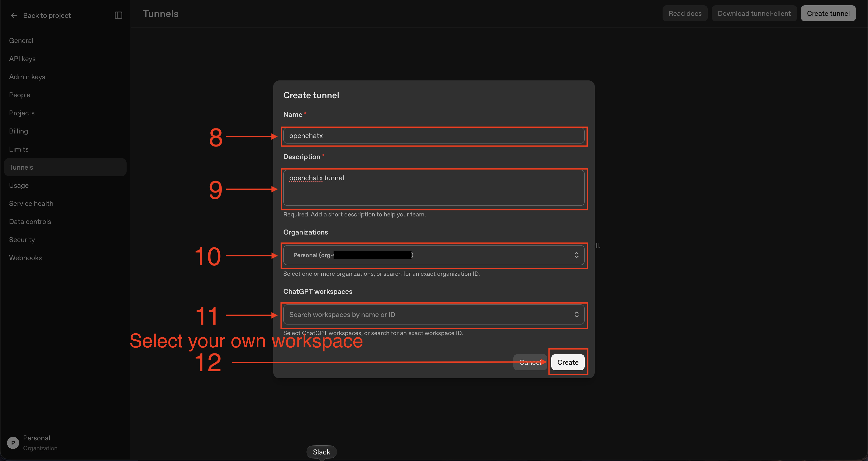Open Data controls settings

30,221
